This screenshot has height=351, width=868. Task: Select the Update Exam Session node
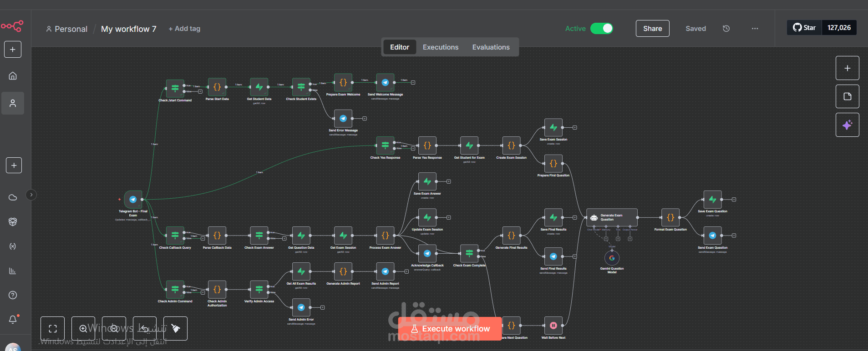point(427,217)
